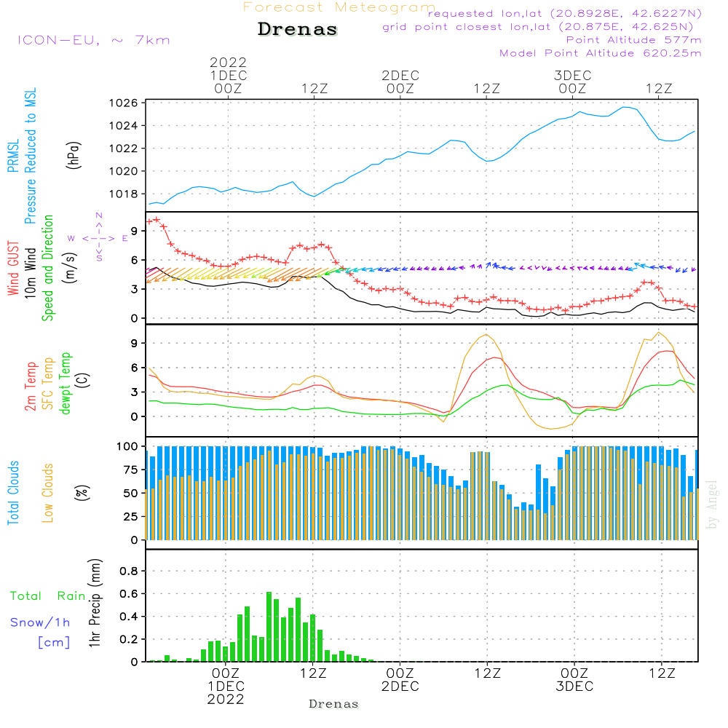The width and height of the screenshot is (728, 728).
Task: Select the "Model Point Altitude 620.25m" line
Action: point(601,53)
